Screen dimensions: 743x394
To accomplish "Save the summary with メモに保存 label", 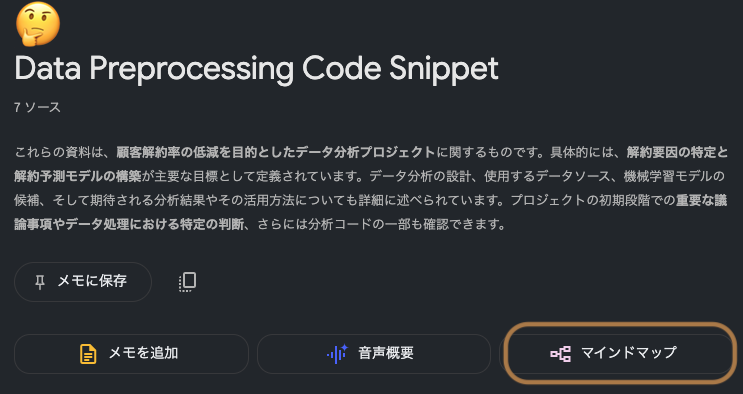I will (92, 281).
